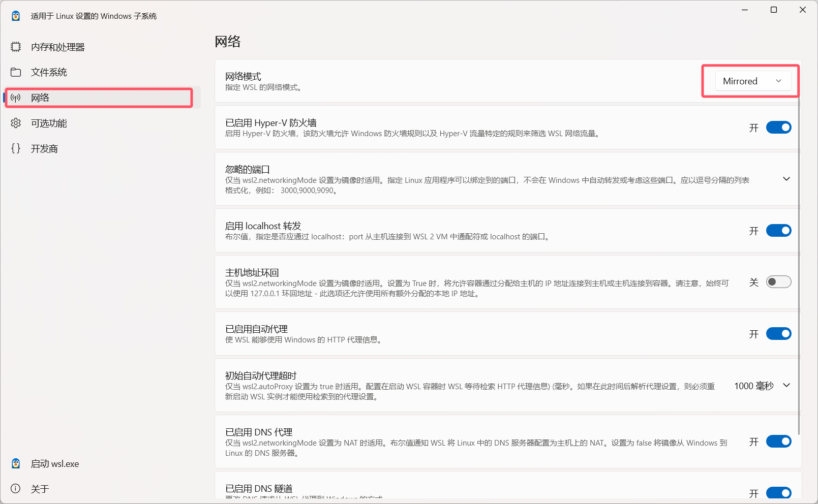Open the 关于 page
The width and height of the screenshot is (818, 504).
103,489
